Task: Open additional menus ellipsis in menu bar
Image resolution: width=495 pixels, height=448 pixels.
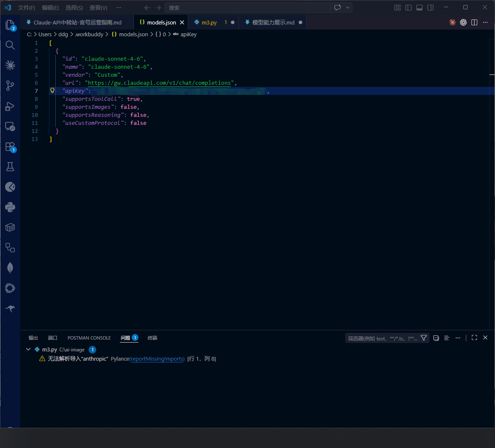Action: coord(119,8)
